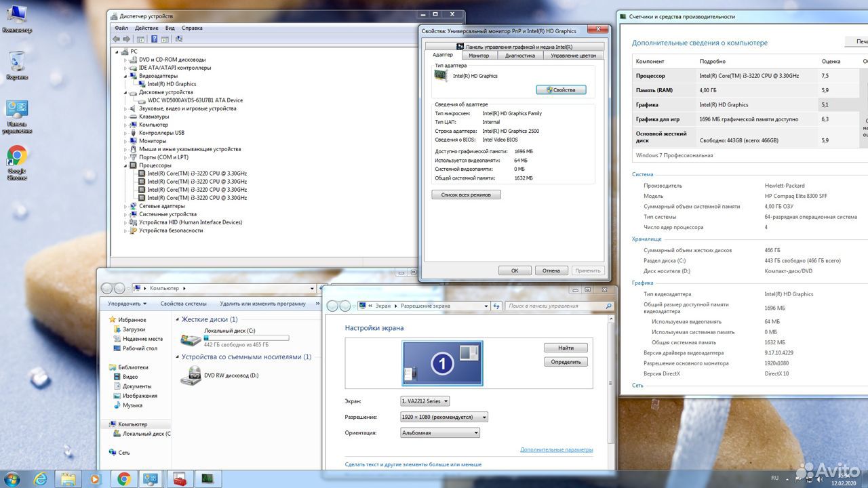This screenshot has height=488, width=868.
Task: Click the Local Disk C: free space bar
Action: click(x=246, y=337)
